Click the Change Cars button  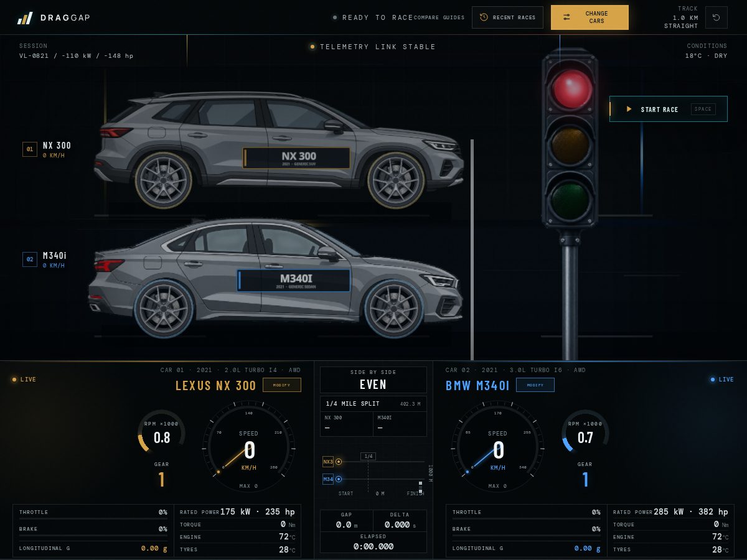[x=590, y=17]
